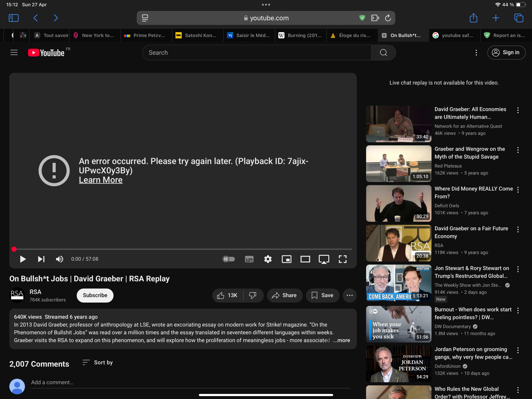Play the video

(23, 259)
